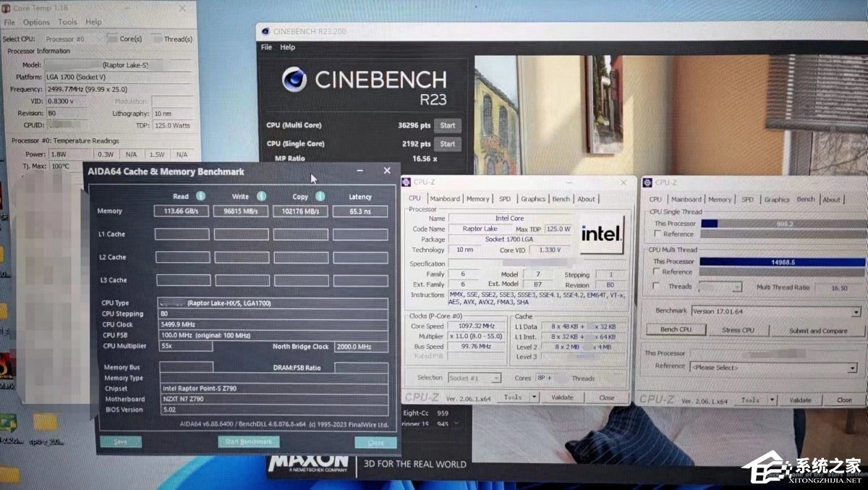Click the Cinebench title bar sphere icon
This screenshot has width=868, height=490.
[x=265, y=31]
